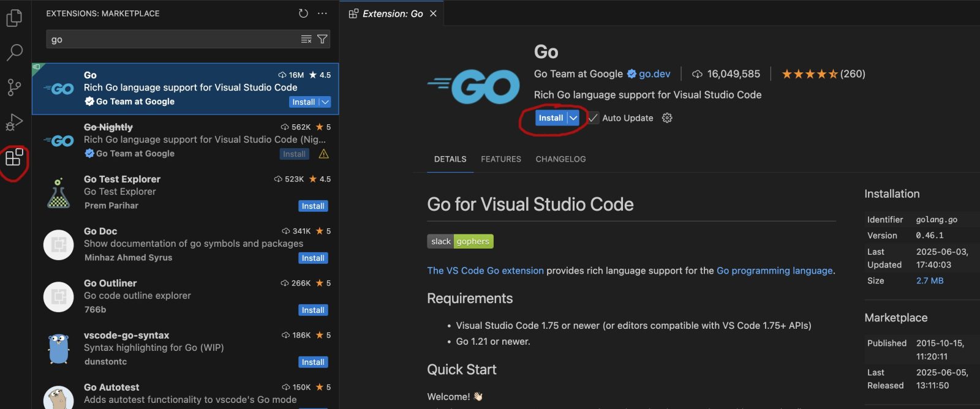The image size is (980, 409).
Task: Open the Source Control view
Action: [14, 88]
